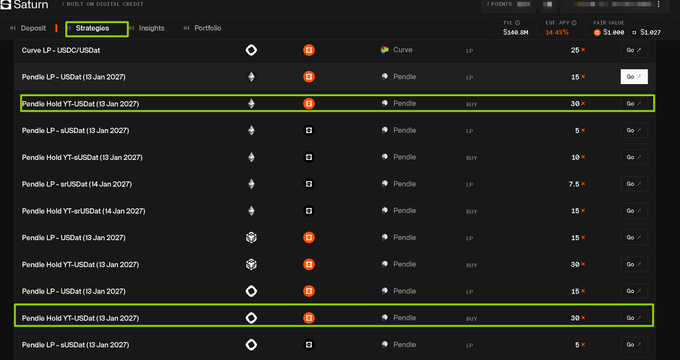This screenshot has width=680, height=360.
Task: Open the Deposit tab
Action: click(x=33, y=28)
